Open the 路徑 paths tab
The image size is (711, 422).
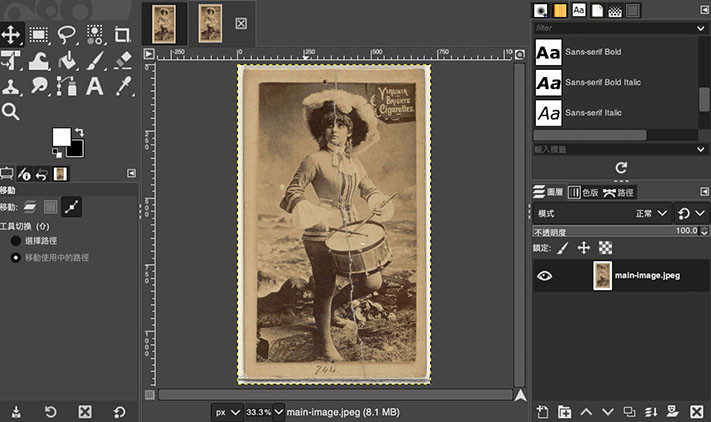pyautogui.click(x=618, y=192)
